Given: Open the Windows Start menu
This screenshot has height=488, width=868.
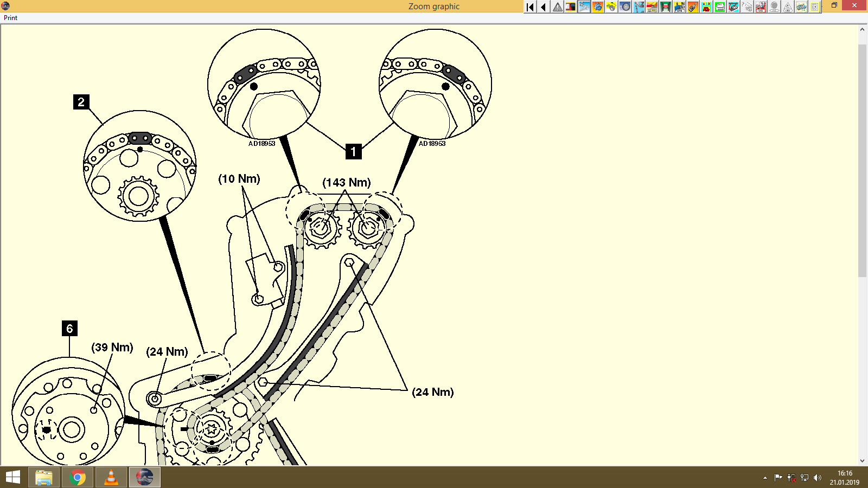Looking at the screenshot, I should pyautogui.click(x=11, y=478).
